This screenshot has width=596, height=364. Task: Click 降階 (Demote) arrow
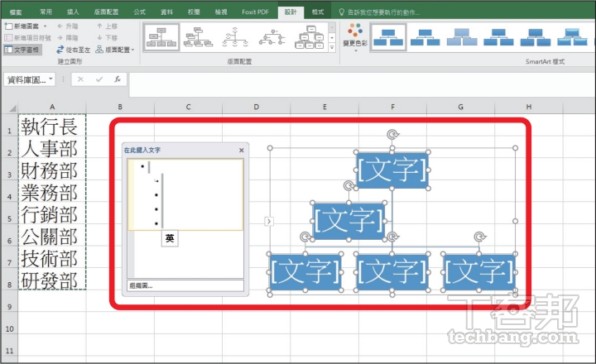coord(67,37)
